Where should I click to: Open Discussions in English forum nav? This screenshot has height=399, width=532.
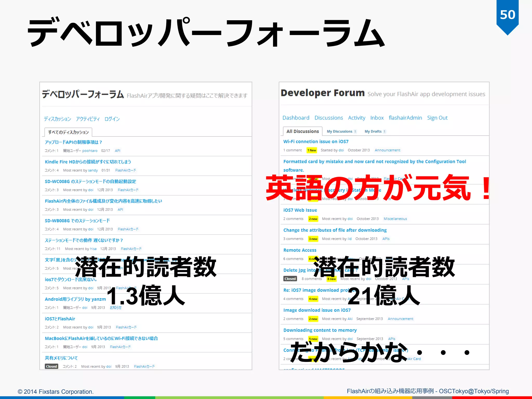(329, 118)
